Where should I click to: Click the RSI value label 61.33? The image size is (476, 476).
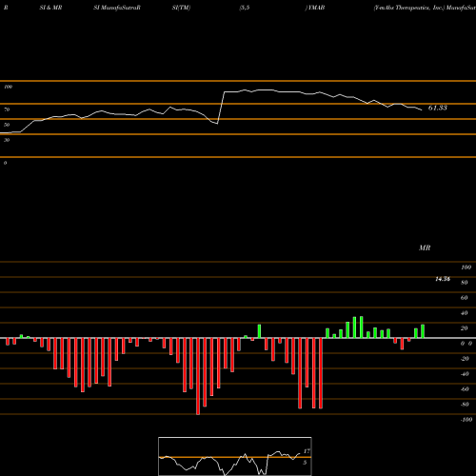pos(437,108)
